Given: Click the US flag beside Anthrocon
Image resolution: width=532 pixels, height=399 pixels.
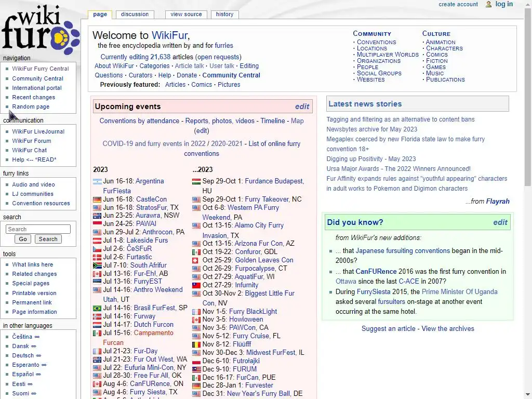Looking at the screenshot, I should [97, 232].
